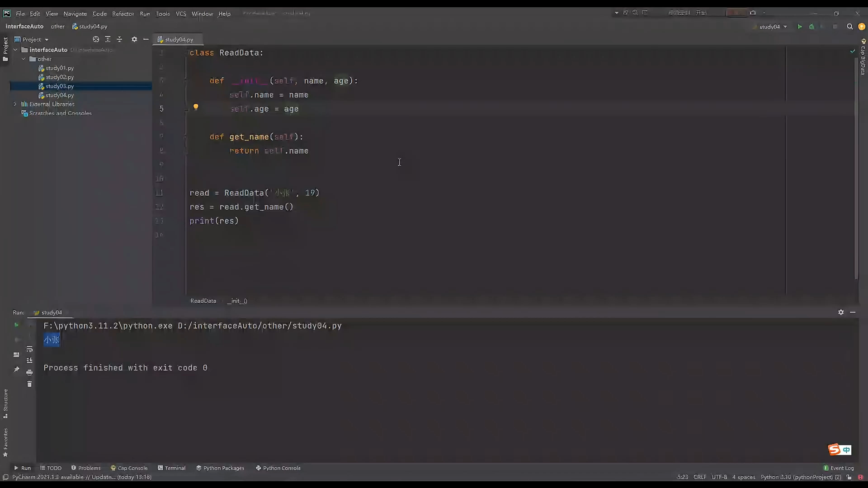The image size is (868, 488).
Task: Open Terminal tool window
Action: point(172,468)
